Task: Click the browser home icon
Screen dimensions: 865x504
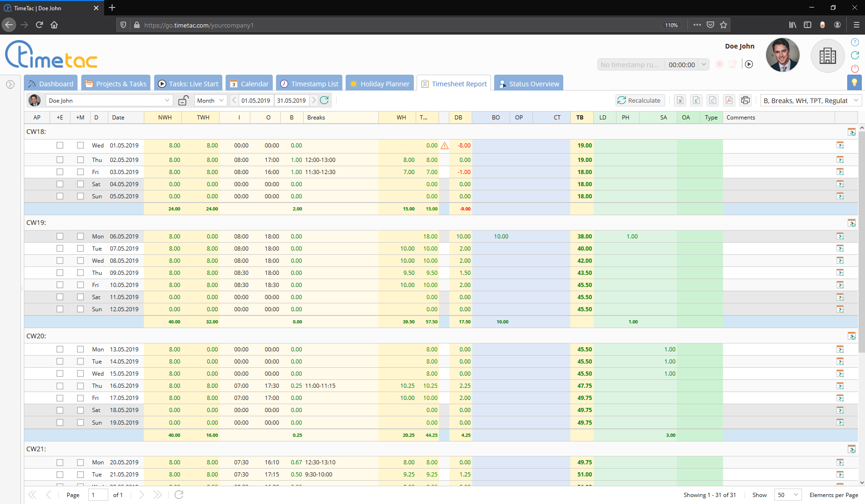Action: (54, 25)
